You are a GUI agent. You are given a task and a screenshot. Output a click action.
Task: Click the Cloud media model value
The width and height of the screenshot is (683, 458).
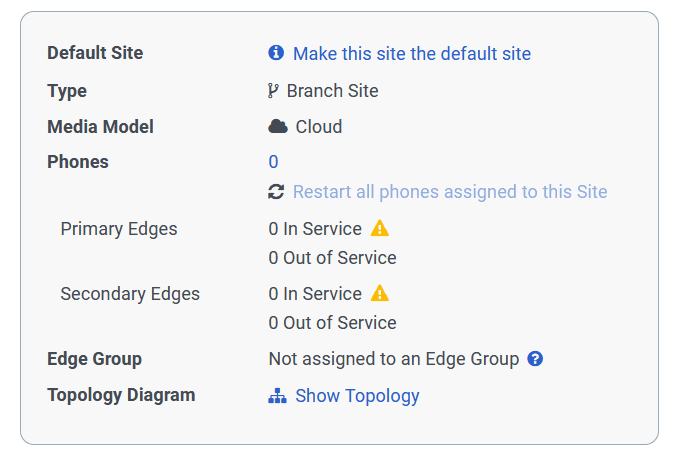pyautogui.click(x=319, y=127)
